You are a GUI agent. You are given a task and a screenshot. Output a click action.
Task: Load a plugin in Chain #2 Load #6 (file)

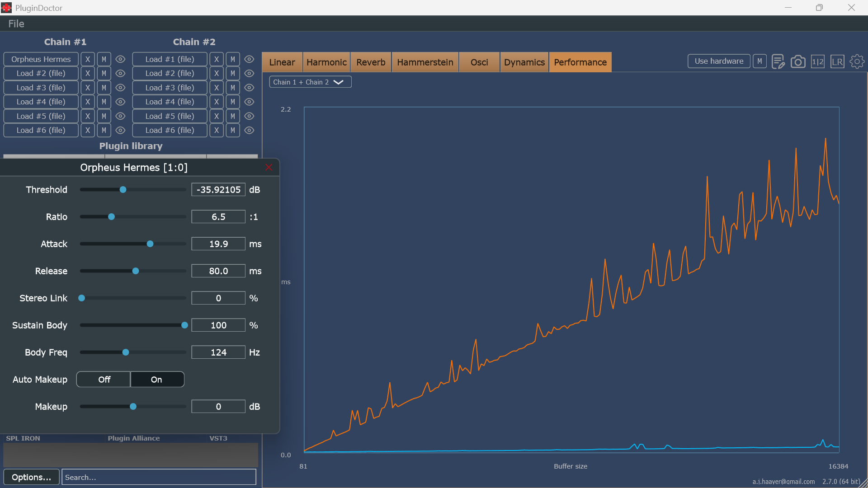pyautogui.click(x=170, y=130)
